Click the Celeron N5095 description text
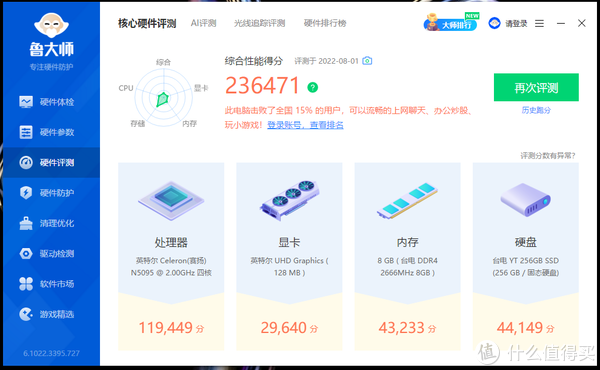 click(x=171, y=267)
